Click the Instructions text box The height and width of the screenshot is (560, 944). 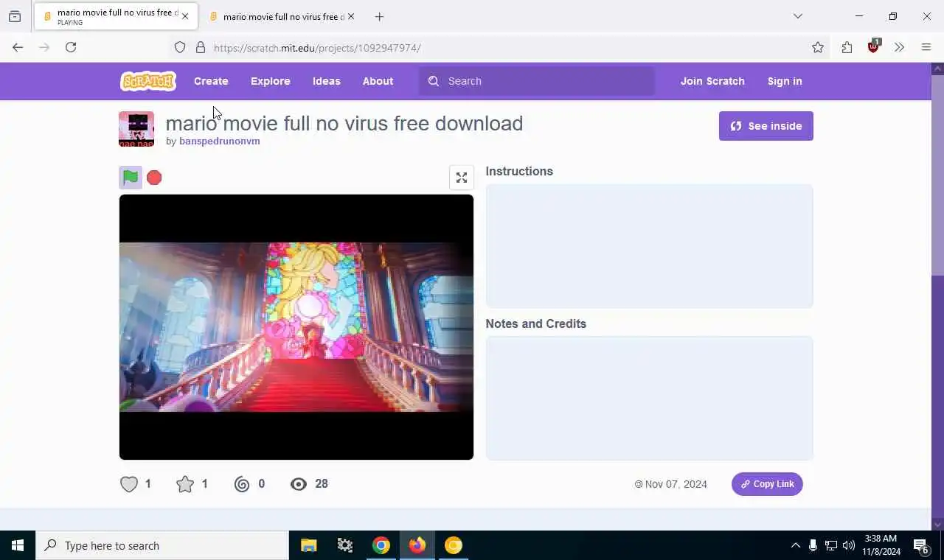click(649, 246)
